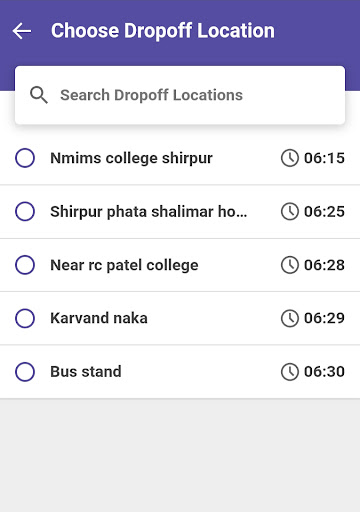Tap the Shirpur phata shalimar ho... label
The width and height of the screenshot is (360, 512).
(149, 212)
